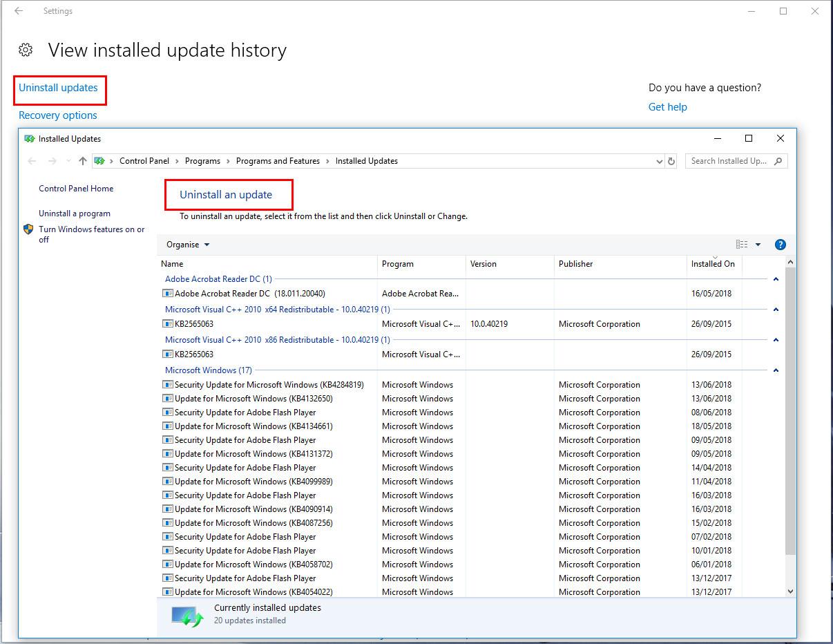The width and height of the screenshot is (833, 644).
Task: Collapse the Visual C++ 2010 x64 Redistributable group
Action: pos(776,310)
